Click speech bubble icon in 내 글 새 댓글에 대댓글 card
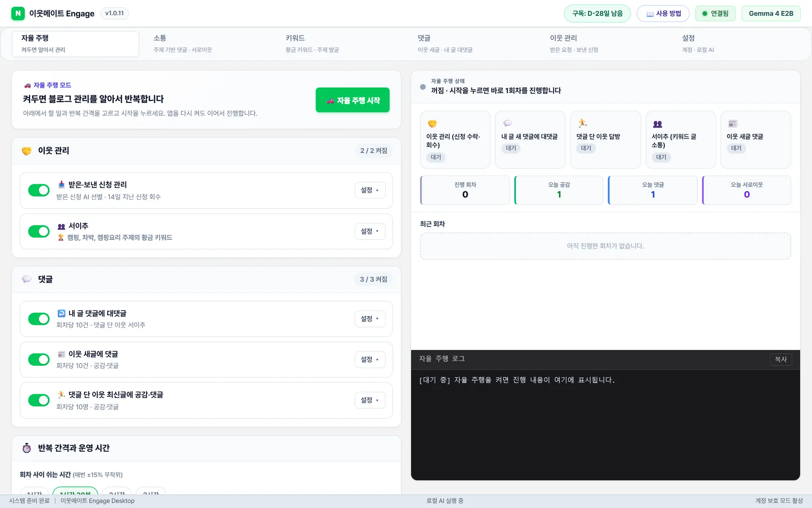Screen dimensions: 812x508 pyautogui.click(x=507, y=123)
